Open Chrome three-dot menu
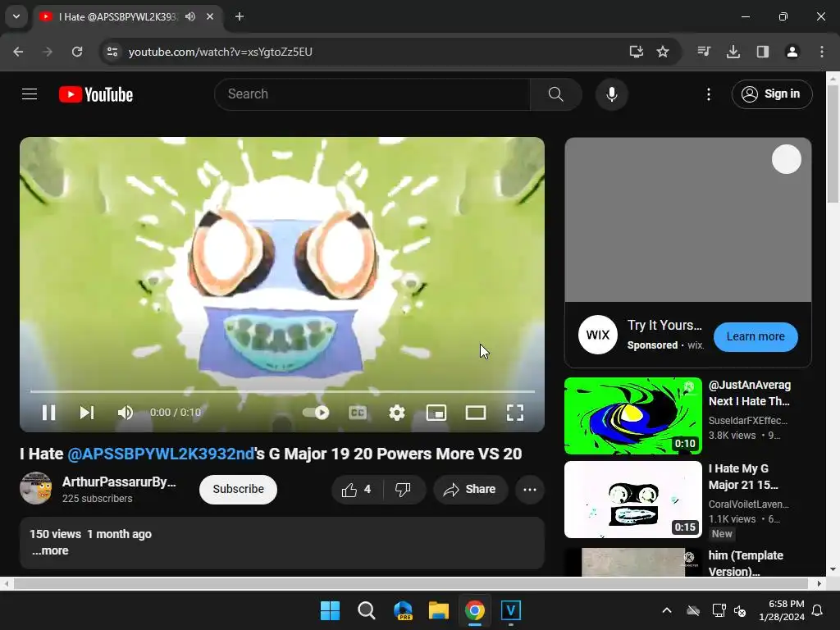Viewport: 840px width, 630px height. point(822,52)
